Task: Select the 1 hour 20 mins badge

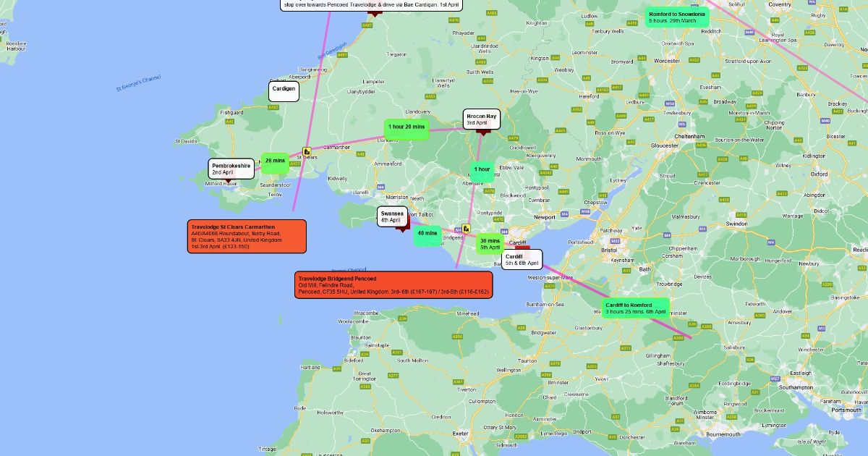Action: (407, 129)
